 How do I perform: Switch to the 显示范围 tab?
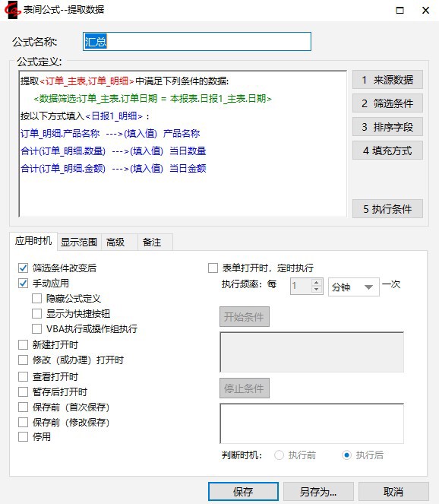click(x=79, y=242)
